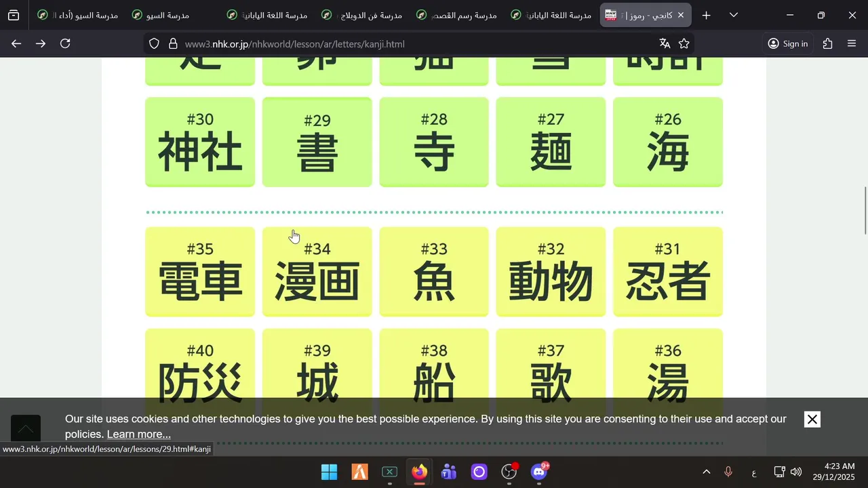Open the green X app in taskbar
Image resolution: width=868 pixels, height=488 pixels.
[x=389, y=472]
